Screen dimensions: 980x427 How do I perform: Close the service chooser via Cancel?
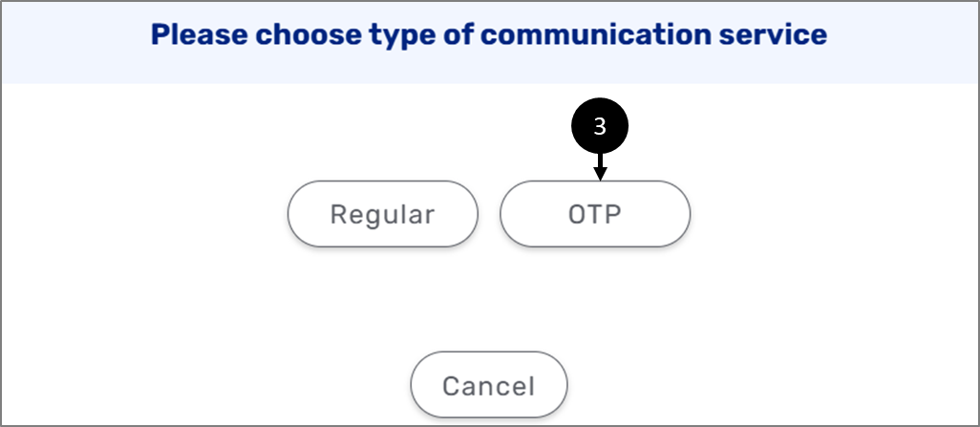pyautogui.click(x=489, y=384)
